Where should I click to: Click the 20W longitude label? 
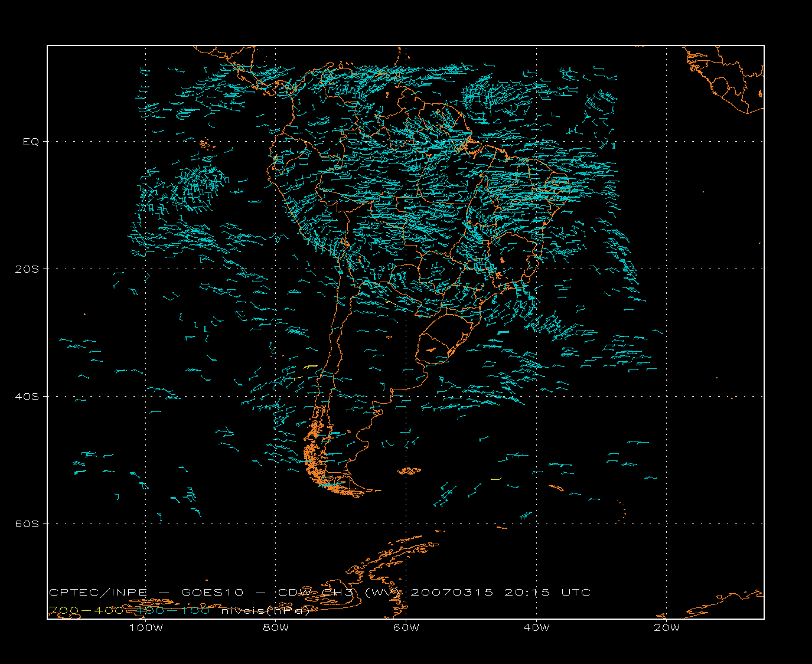coord(667,627)
